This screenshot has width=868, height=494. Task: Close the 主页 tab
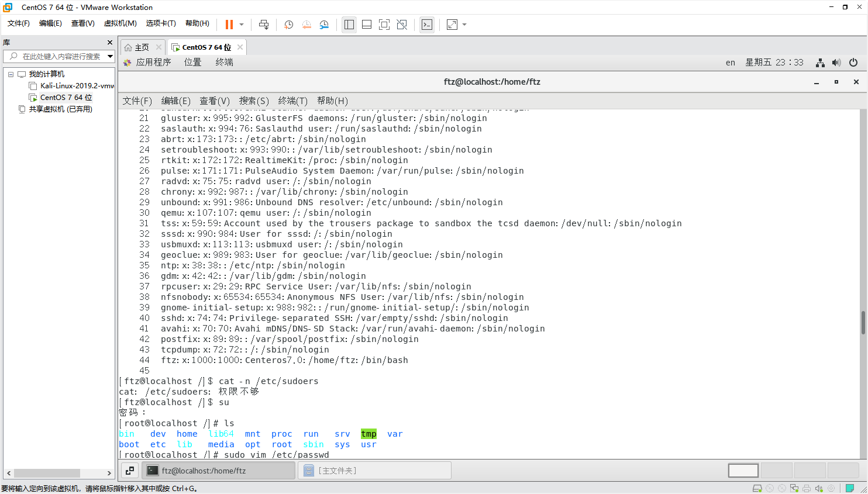coord(159,47)
